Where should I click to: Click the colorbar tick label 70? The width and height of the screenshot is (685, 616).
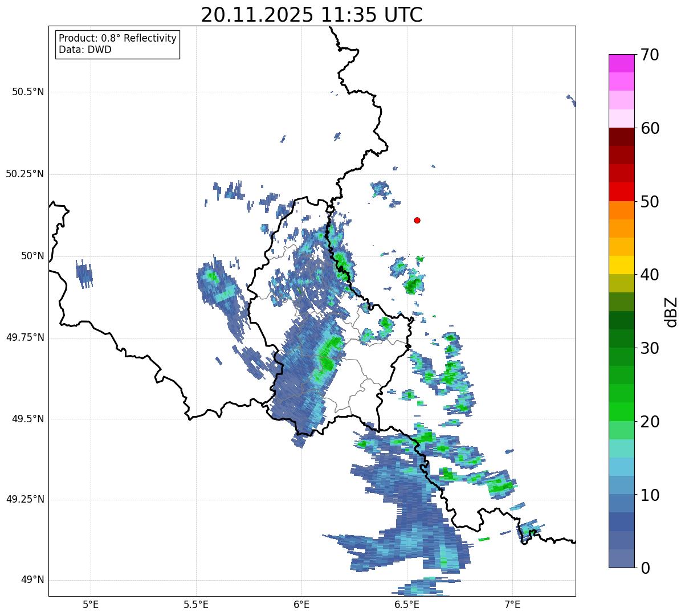click(650, 55)
